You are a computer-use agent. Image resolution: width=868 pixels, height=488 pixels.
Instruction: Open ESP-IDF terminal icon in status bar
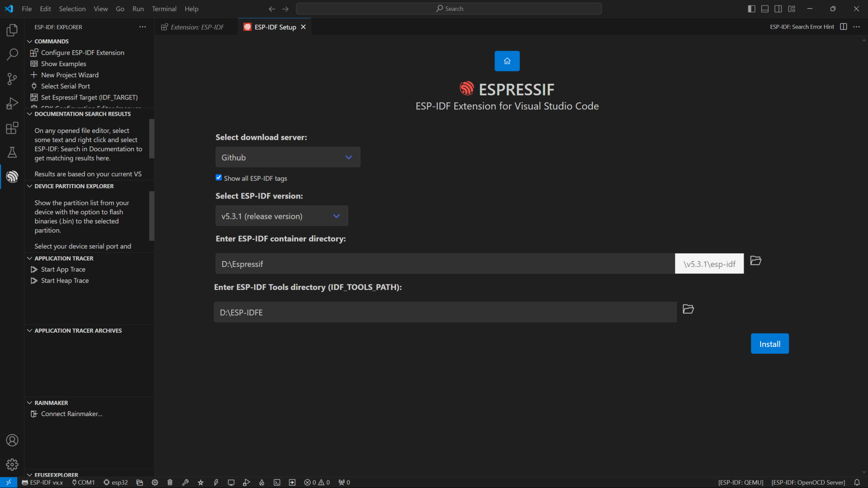[277, 483]
